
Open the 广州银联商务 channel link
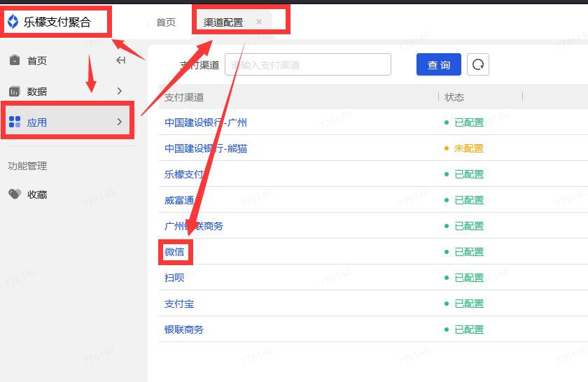tap(193, 226)
